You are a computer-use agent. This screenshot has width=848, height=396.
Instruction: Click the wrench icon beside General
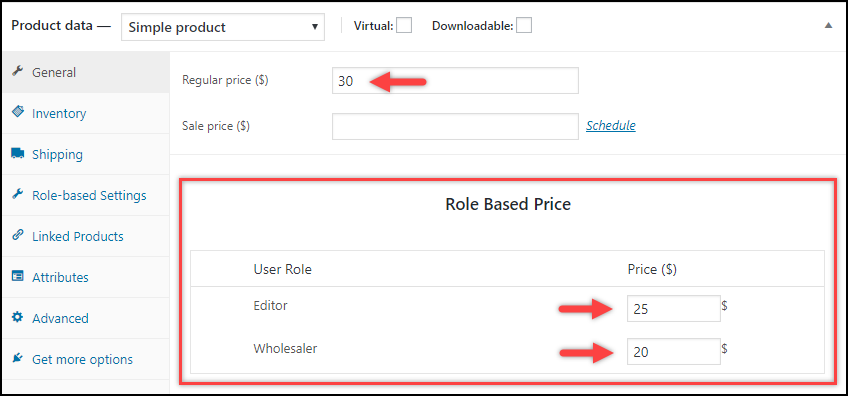click(x=17, y=71)
